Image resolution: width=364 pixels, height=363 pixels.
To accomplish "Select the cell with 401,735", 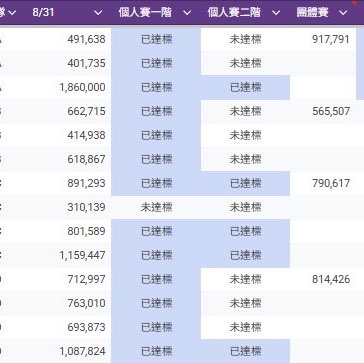I will tap(86, 63).
